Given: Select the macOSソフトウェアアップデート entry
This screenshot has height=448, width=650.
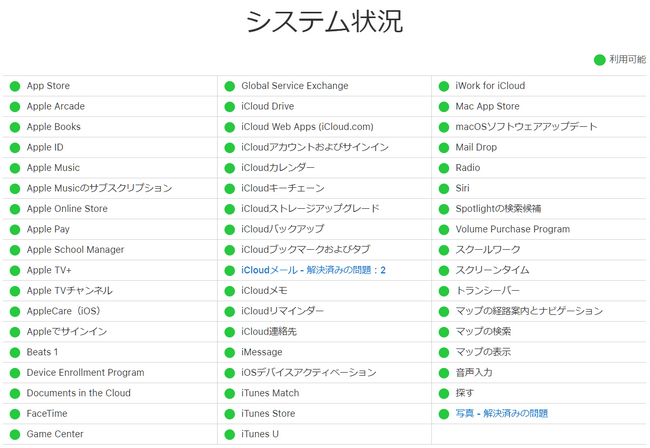Looking at the screenshot, I should point(526,127).
